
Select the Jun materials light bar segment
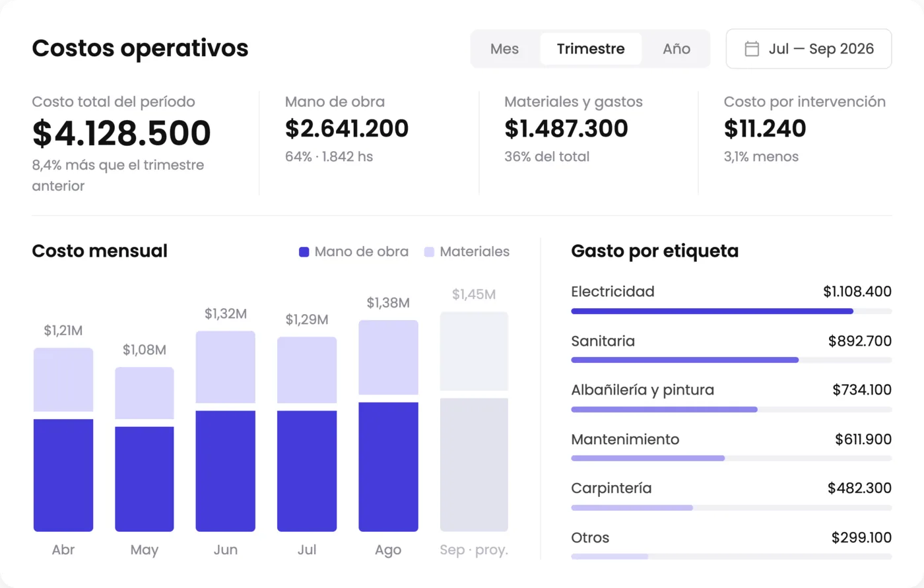[226, 367]
